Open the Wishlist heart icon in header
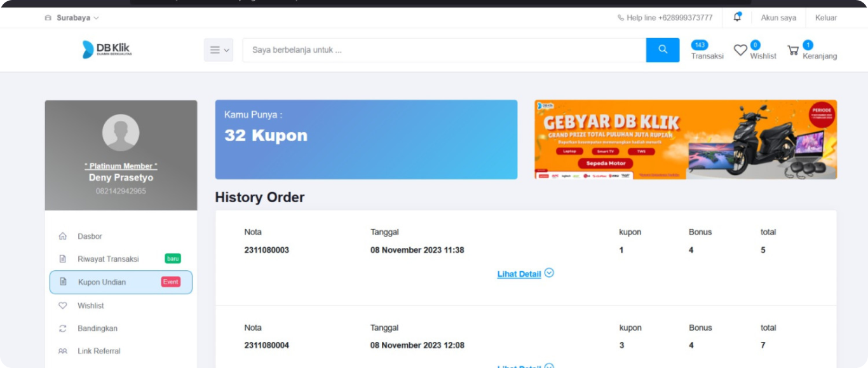The height and width of the screenshot is (368, 868). point(740,50)
